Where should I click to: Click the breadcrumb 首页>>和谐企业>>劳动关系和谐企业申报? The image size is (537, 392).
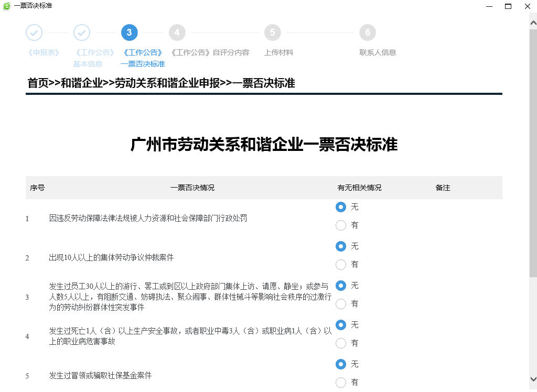pyautogui.click(x=124, y=83)
